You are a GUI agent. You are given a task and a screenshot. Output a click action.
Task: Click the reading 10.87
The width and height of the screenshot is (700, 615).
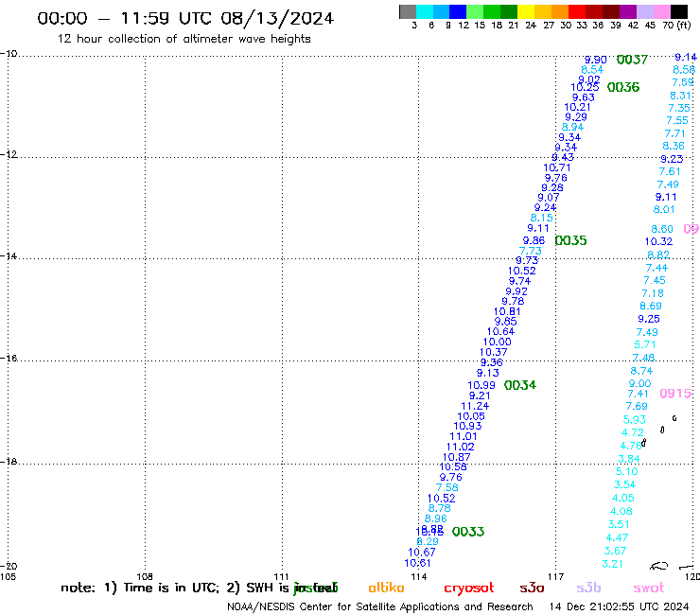click(x=456, y=457)
